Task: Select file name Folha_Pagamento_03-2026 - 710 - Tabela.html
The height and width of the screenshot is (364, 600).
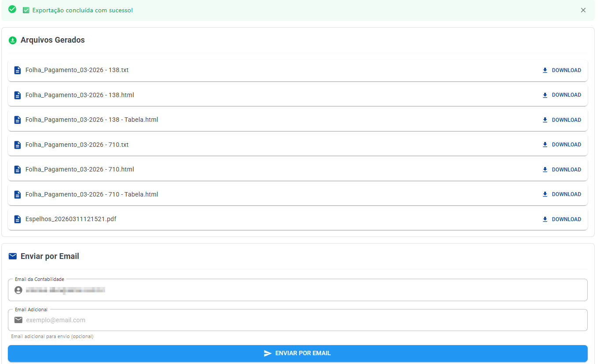Action: 92,194
